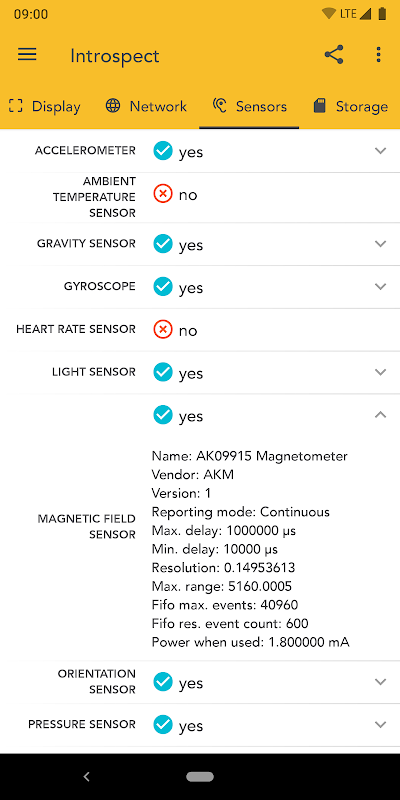
Task: Tap the Pressure Sensor blue checkmark
Action: coord(163,725)
